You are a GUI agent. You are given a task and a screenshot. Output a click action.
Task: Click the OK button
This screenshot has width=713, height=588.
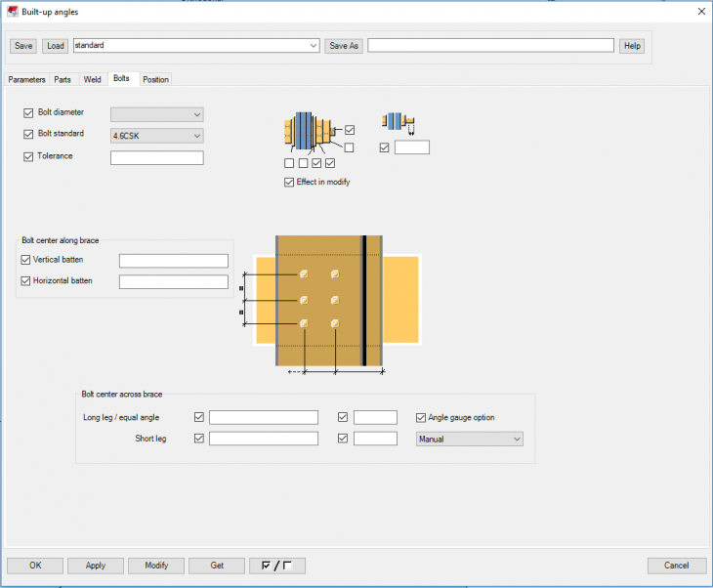(x=35, y=566)
